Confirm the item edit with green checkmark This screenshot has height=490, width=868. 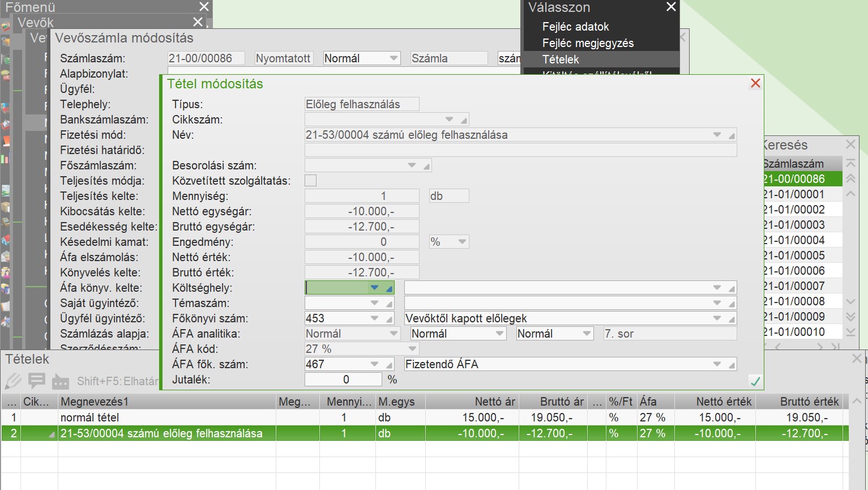(x=755, y=381)
